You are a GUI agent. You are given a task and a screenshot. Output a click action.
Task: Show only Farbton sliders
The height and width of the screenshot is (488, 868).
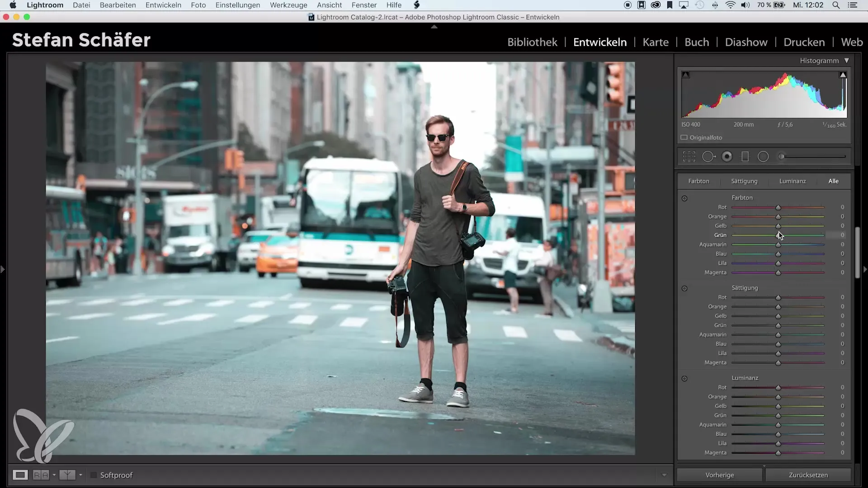tap(698, 181)
